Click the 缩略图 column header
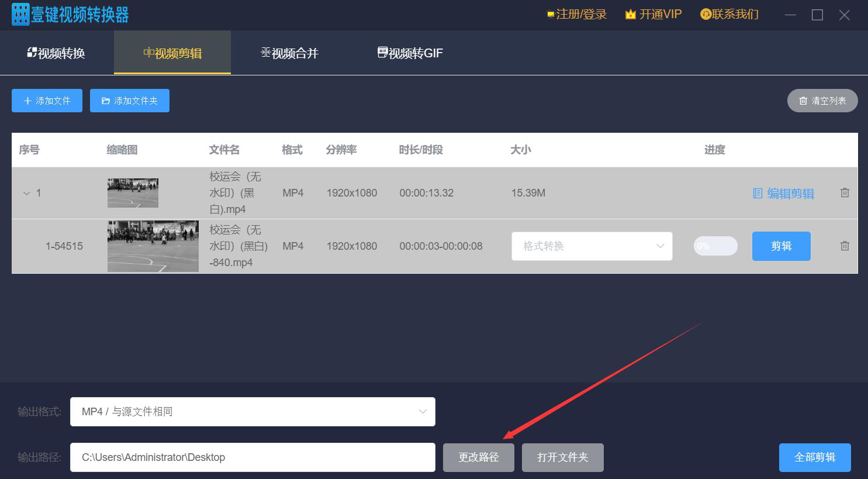 point(122,150)
